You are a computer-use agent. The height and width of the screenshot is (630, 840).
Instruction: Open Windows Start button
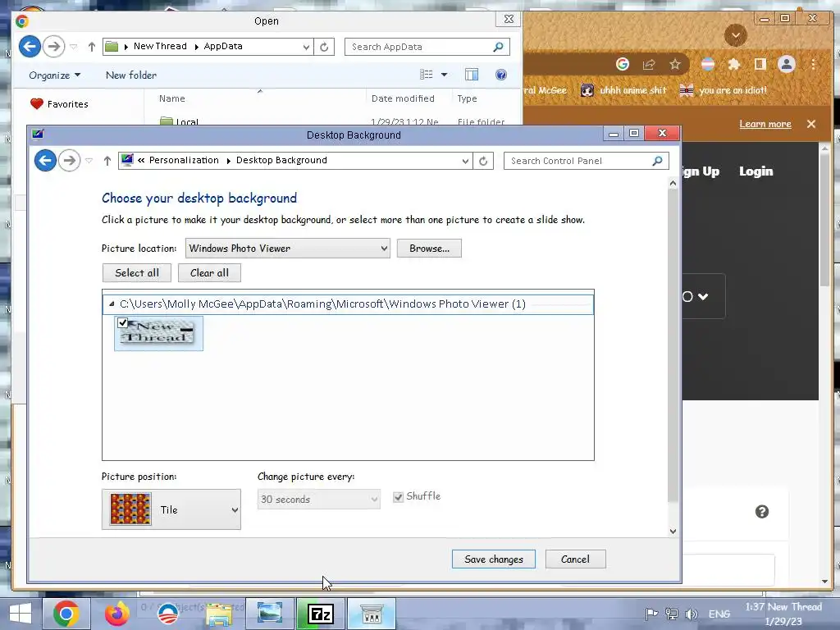click(21, 614)
